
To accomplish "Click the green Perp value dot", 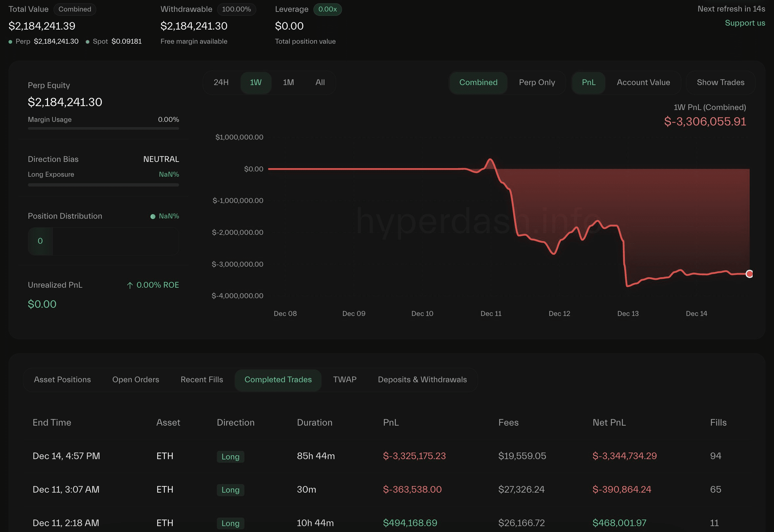I will pyautogui.click(x=10, y=42).
